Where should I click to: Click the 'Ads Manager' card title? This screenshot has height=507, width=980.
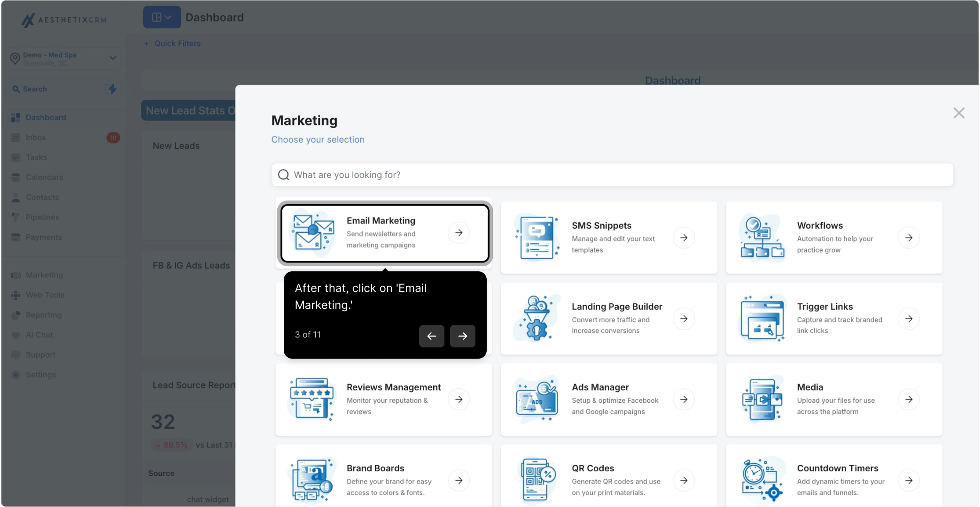click(x=600, y=387)
